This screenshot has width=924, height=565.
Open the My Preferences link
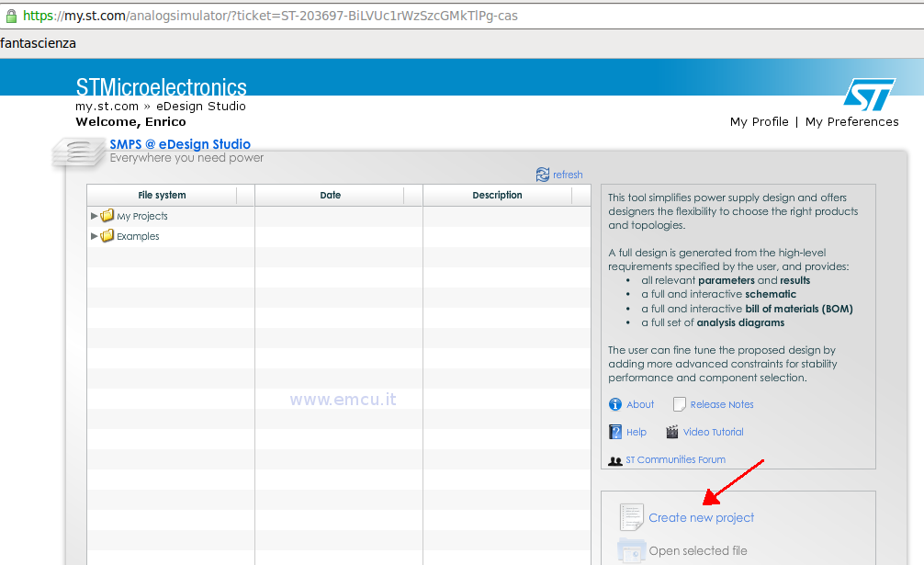tap(852, 121)
